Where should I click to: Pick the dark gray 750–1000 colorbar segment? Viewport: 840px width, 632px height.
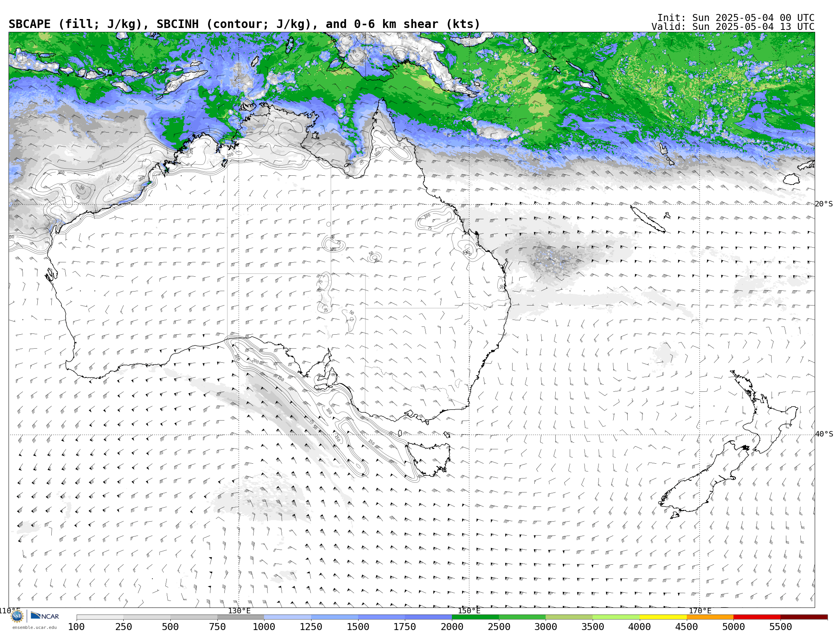point(241,617)
